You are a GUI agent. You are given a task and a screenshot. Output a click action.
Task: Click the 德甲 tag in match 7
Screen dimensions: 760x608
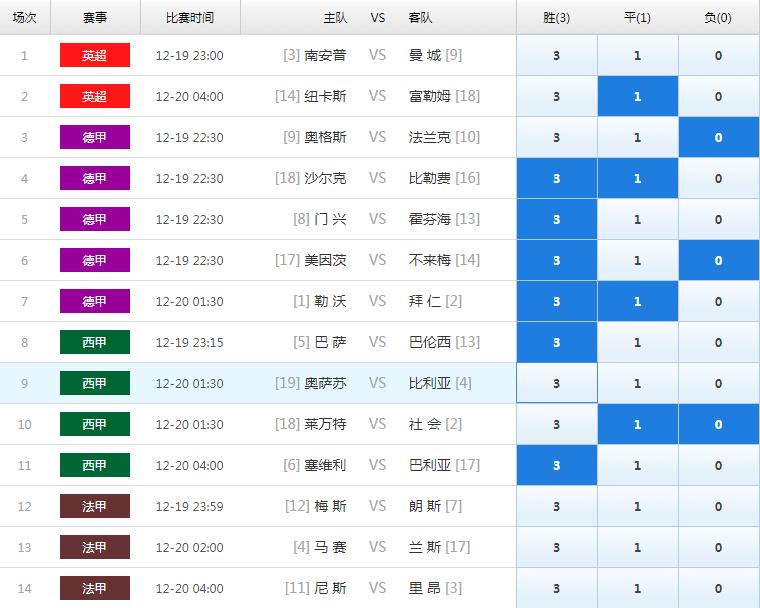[x=95, y=301]
